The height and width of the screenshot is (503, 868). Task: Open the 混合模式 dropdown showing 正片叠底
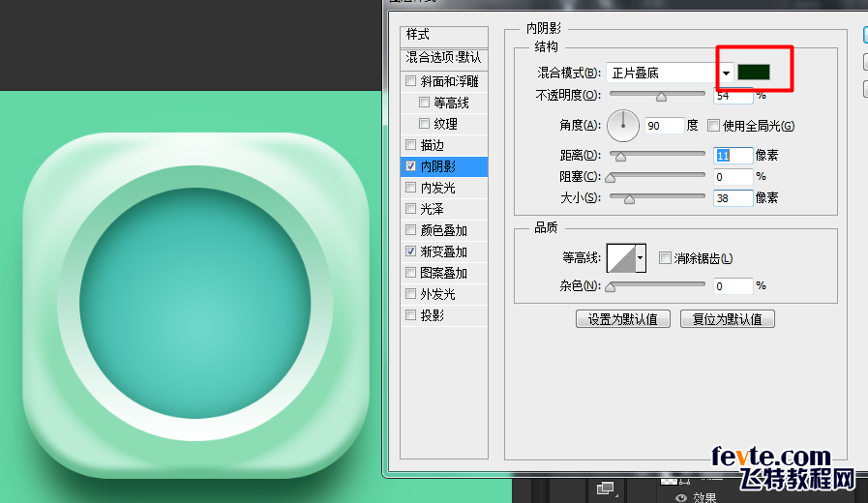[661, 74]
